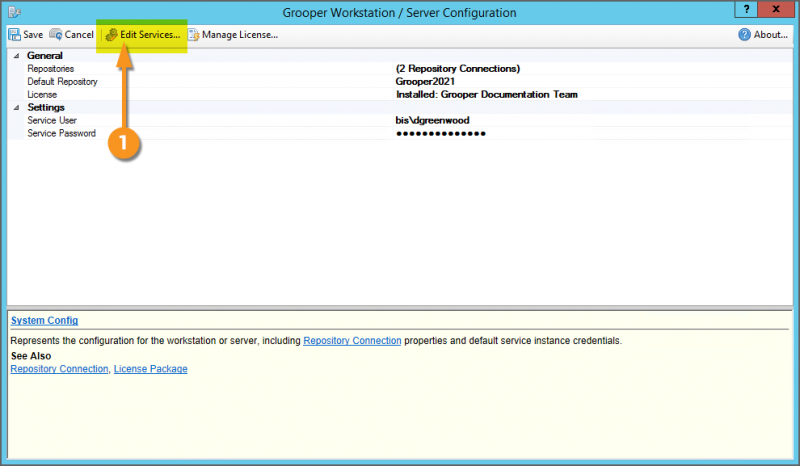Screen dimensions: 800x466
Task: Follow Repository Connection link in description
Action: pyautogui.click(x=352, y=340)
